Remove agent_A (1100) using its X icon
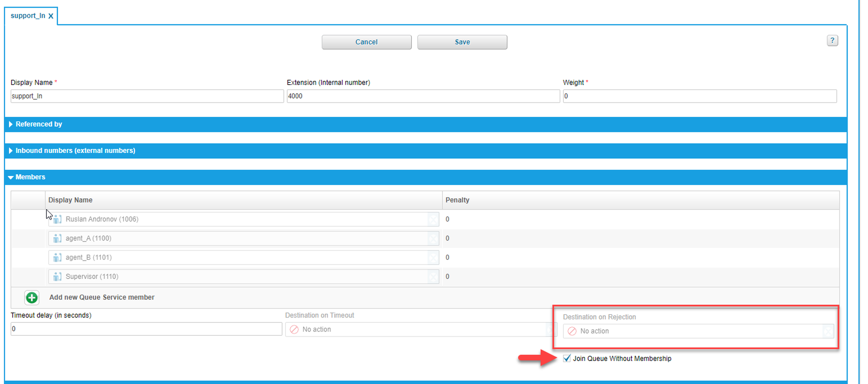Viewport: 868px width, 384px height. 433,239
